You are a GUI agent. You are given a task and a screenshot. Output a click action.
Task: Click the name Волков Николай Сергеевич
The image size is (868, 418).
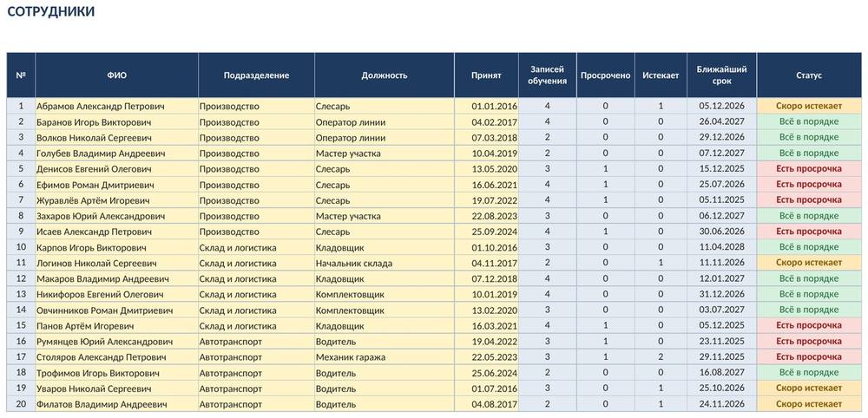click(x=94, y=138)
